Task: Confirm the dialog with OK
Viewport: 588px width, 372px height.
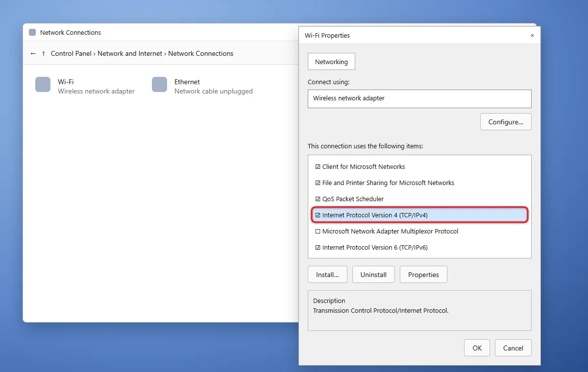Action: click(x=477, y=348)
